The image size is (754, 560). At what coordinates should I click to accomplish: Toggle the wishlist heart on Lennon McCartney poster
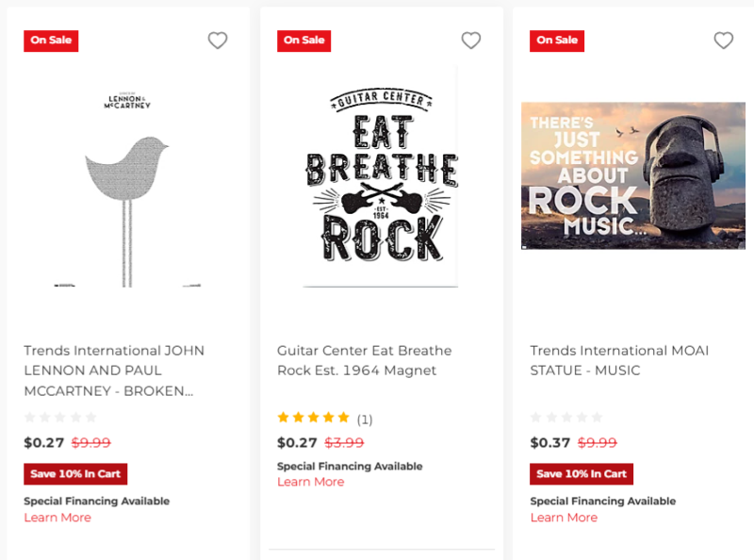[x=218, y=41]
